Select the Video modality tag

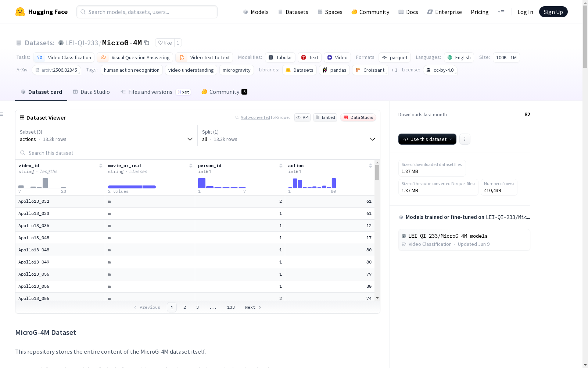pyautogui.click(x=337, y=57)
